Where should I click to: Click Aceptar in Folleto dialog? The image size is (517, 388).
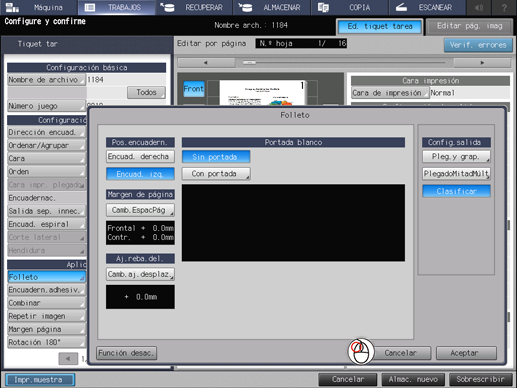[466, 353]
